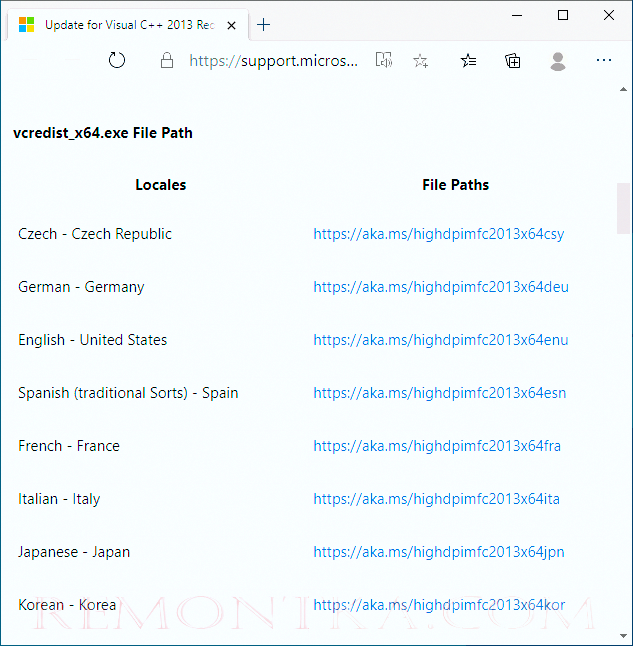Viewport: 633px width, 646px height.
Task: Click the vertical scrollbar thumb
Action: point(624,208)
